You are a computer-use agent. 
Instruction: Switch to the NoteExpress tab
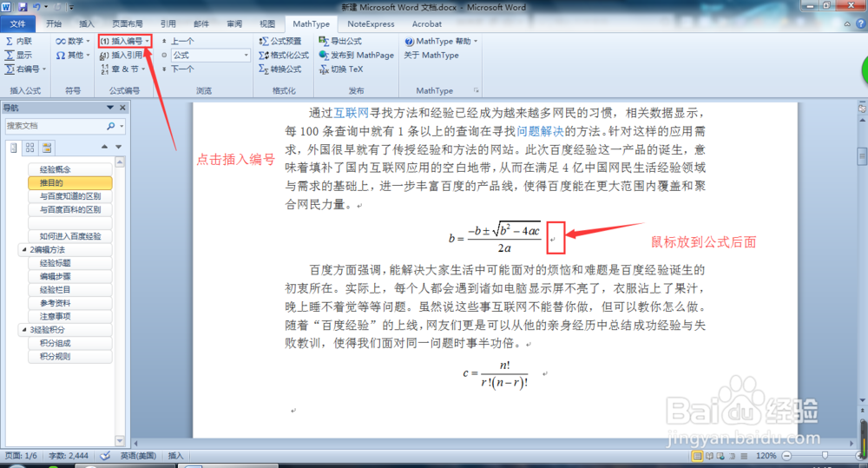tap(371, 23)
